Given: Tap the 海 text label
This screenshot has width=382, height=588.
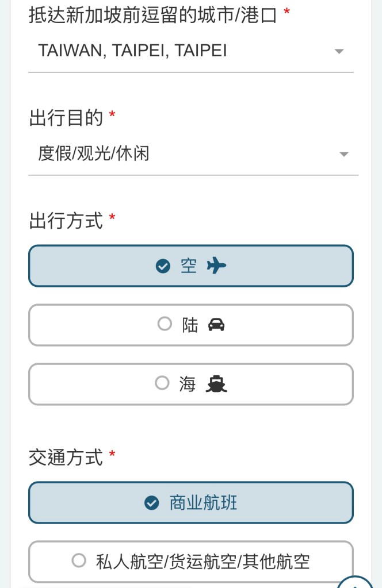Looking at the screenshot, I should tap(188, 384).
